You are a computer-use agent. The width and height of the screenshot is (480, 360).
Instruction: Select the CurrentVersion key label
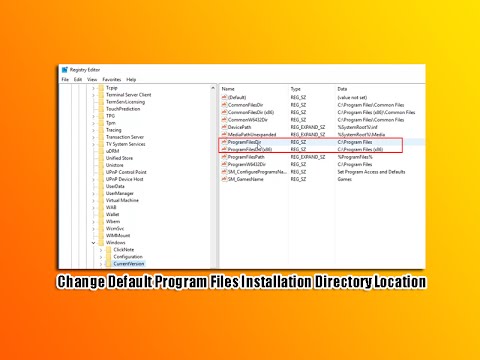(x=129, y=264)
